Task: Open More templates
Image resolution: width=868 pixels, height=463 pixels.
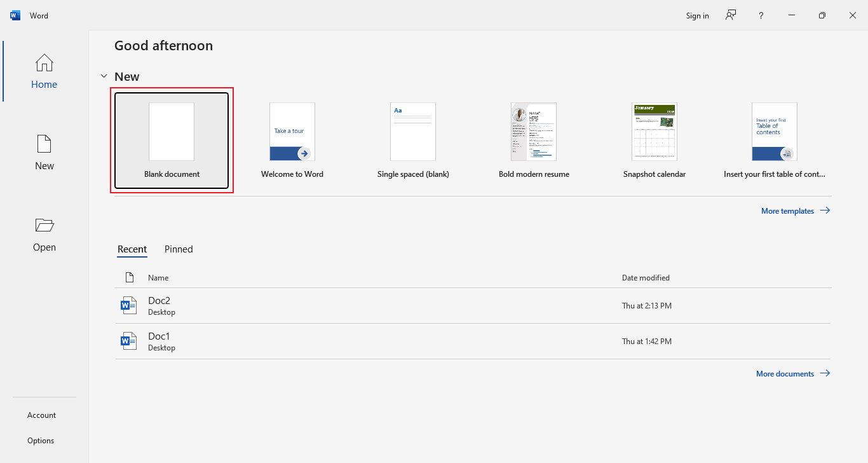Action: [x=788, y=211]
